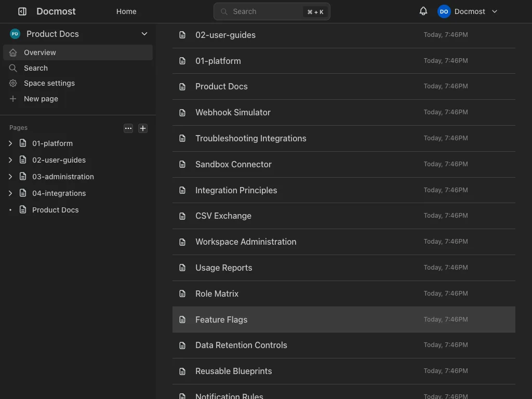Open the Pages three-dot options menu

(128, 128)
